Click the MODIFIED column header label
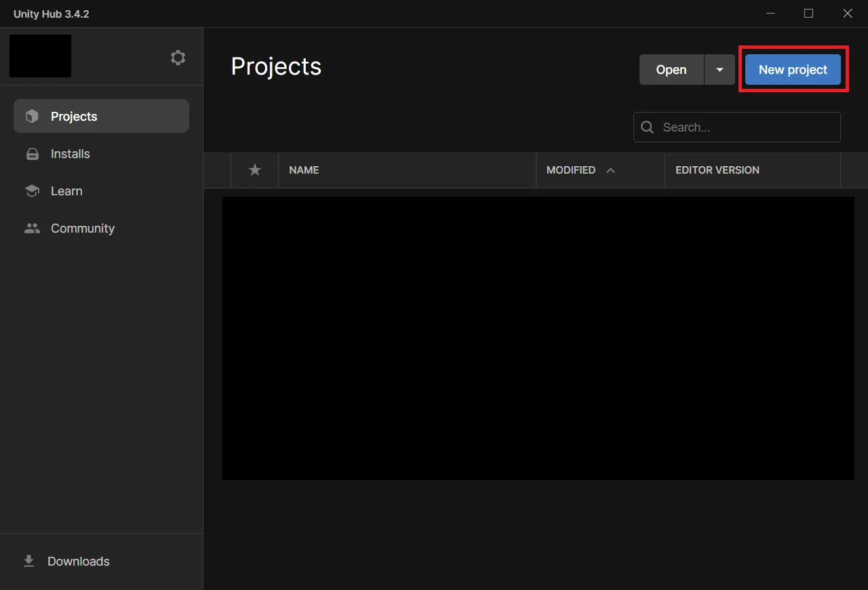The image size is (868, 590). (x=570, y=170)
